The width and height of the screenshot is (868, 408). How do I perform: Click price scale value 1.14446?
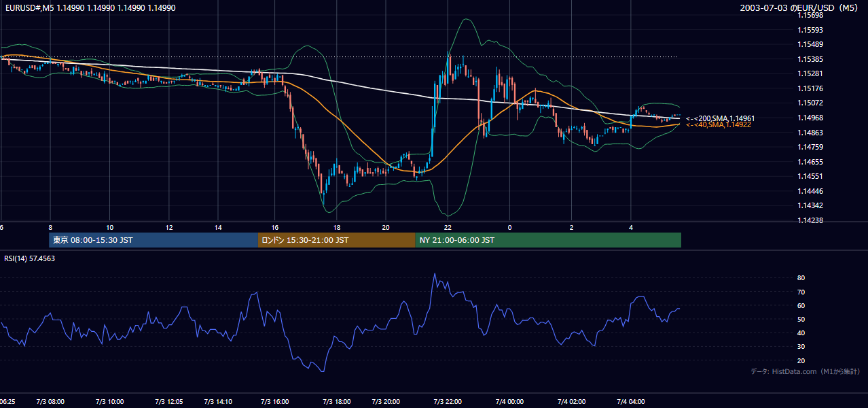pyautogui.click(x=810, y=191)
